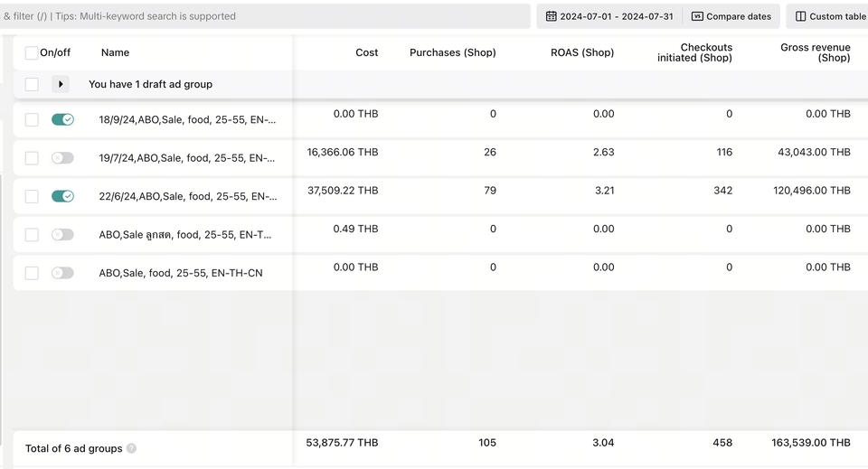Viewport: 868px width, 469px height.
Task: Turn on ABO,Sale ลูกสด ad group
Action: 62,235
